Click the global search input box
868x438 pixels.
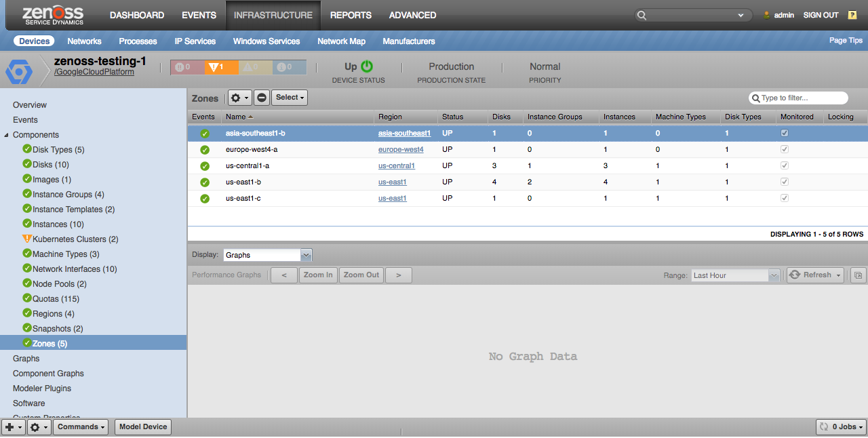click(692, 15)
